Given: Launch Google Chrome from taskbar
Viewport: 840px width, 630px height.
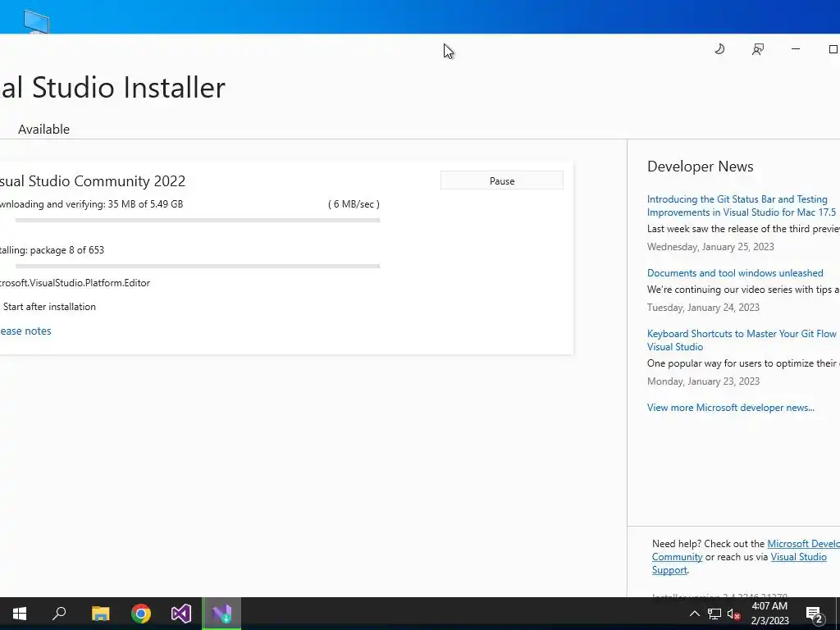Looking at the screenshot, I should [x=141, y=614].
